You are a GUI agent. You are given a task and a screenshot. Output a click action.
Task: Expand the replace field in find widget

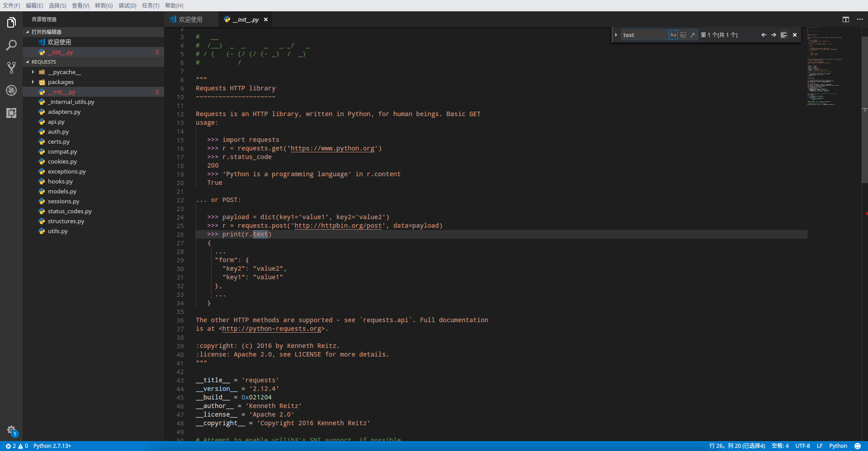(616, 35)
